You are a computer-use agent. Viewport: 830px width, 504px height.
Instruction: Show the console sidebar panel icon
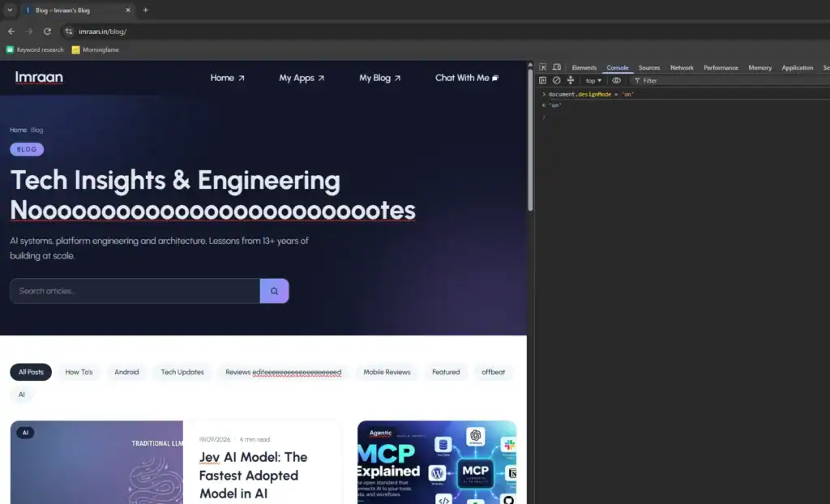coord(542,80)
